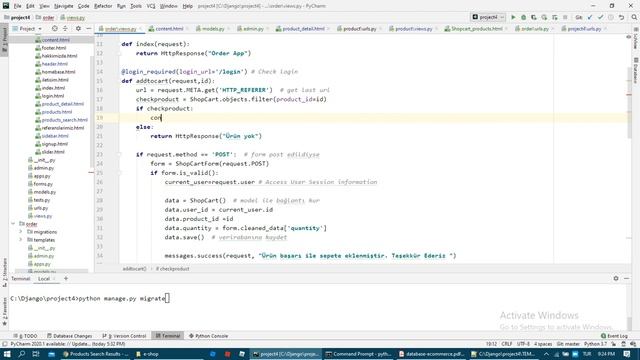Open Task View on taskbar
Viewport: 640px width, 360px height.
[x=36, y=354]
